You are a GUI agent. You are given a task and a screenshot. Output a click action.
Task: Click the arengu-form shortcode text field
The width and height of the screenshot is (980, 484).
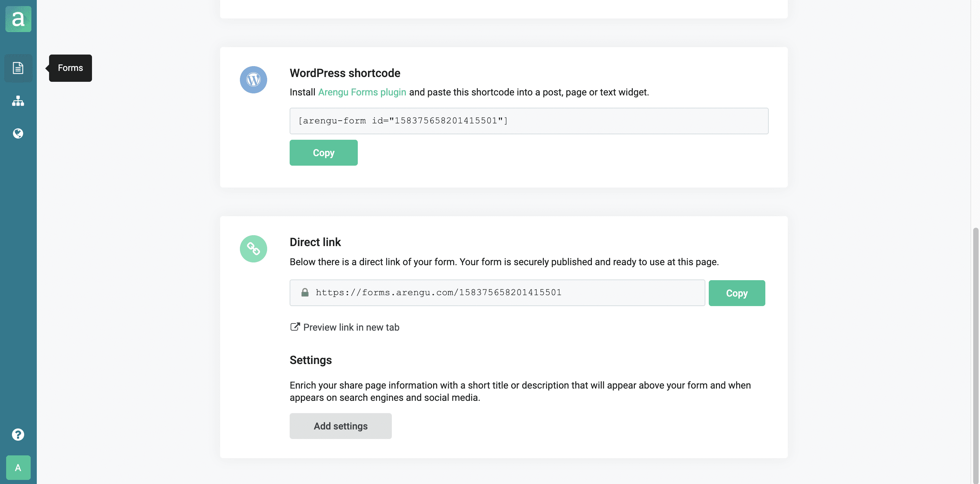529,121
